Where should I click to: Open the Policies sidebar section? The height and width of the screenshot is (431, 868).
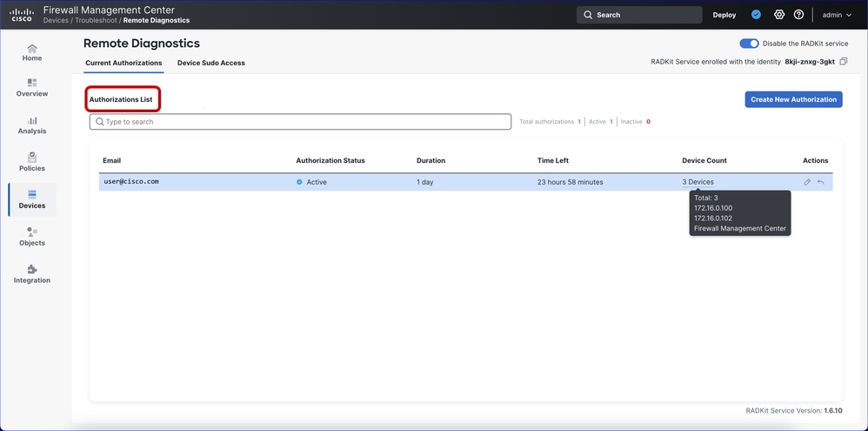click(x=32, y=162)
